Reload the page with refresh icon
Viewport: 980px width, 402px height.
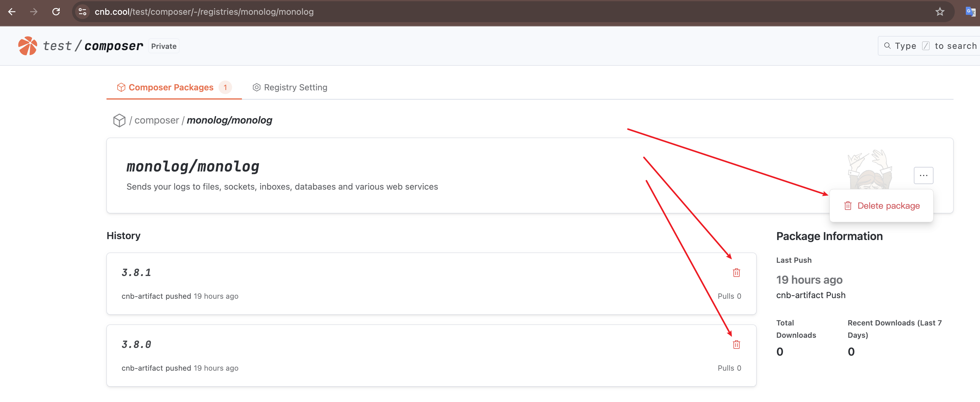(56, 12)
